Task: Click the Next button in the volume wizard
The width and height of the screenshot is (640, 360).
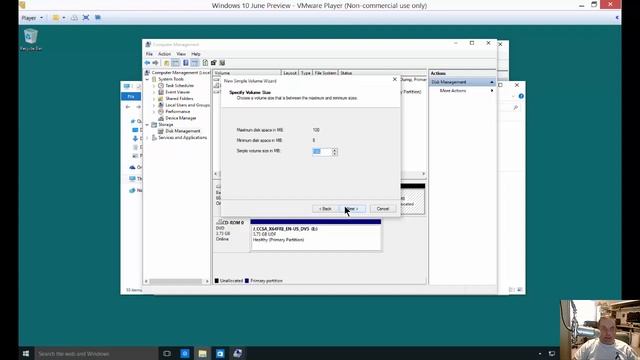Action: (353, 209)
